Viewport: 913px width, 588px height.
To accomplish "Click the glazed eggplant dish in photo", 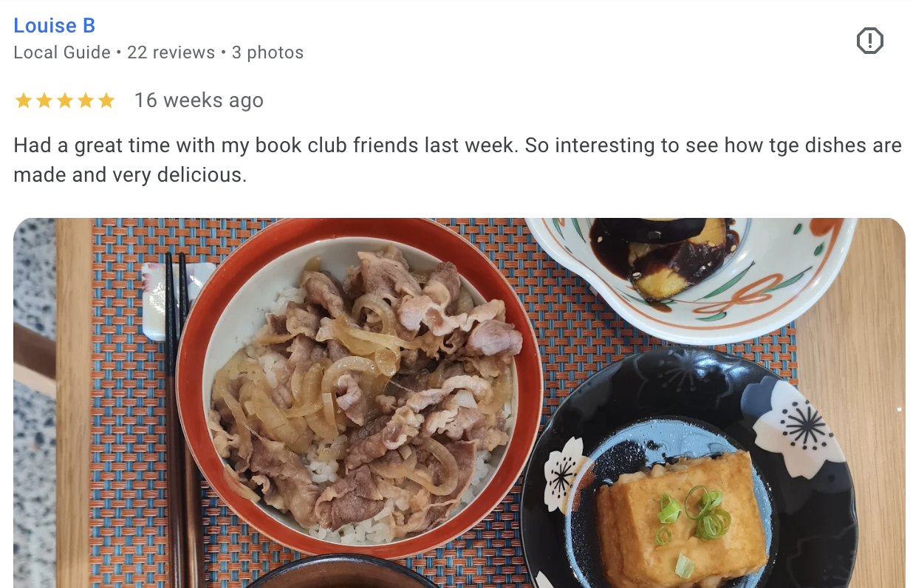I will pyautogui.click(x=666, y=255).
